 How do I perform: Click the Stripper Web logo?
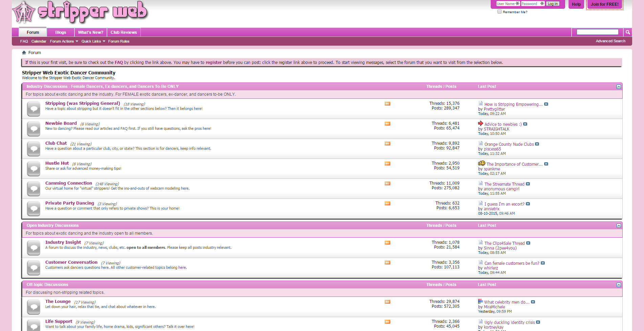coord(80,12)
